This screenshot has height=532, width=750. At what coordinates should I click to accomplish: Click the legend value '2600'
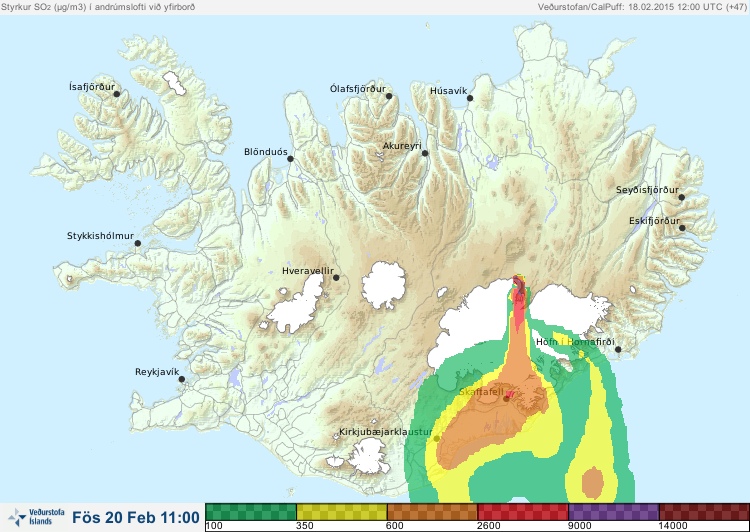488,526
